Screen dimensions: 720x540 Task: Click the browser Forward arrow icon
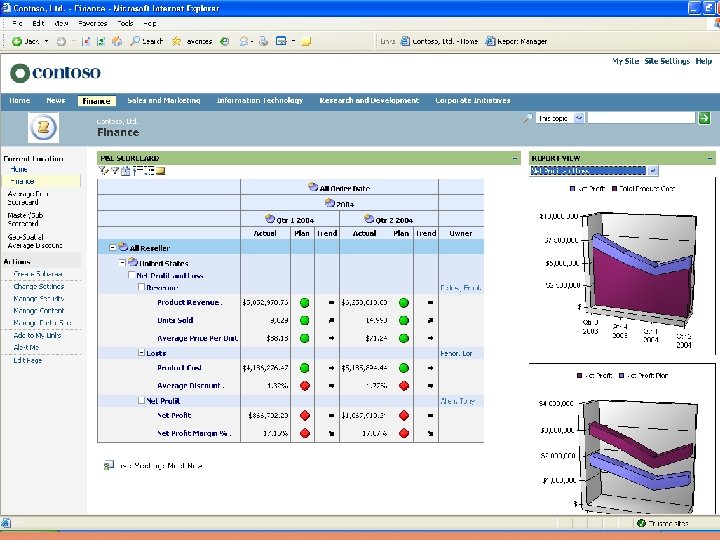point(61,41)
